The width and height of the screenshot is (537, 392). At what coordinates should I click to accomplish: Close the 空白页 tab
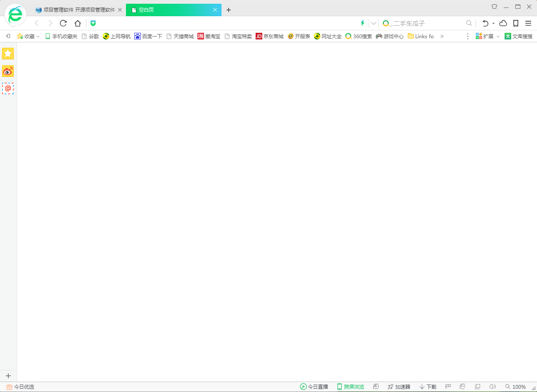[215, 10]
